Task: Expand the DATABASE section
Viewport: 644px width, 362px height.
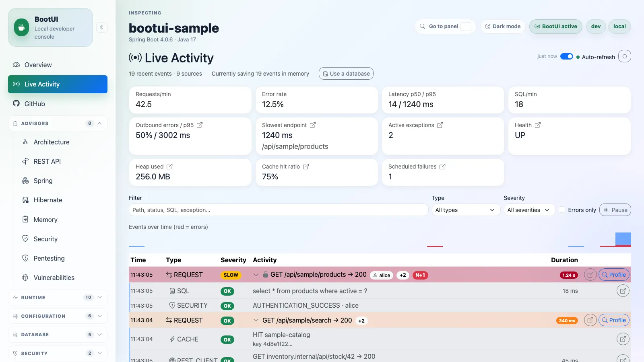Action: (58, 335)
